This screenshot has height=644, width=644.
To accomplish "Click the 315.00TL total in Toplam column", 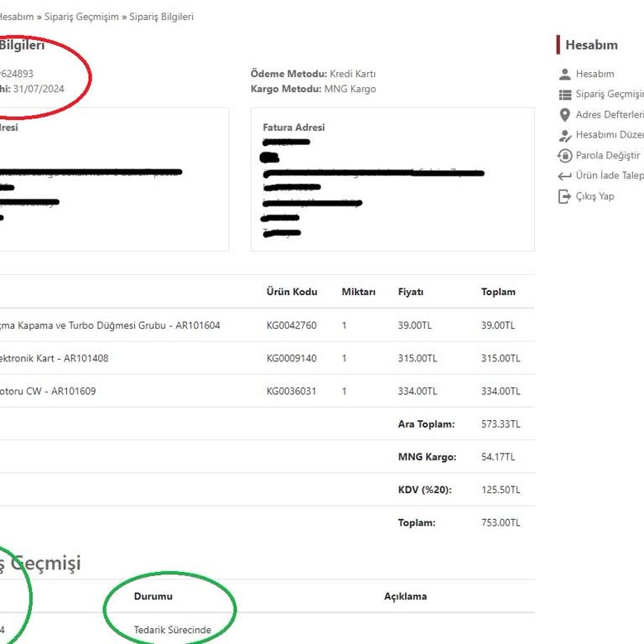I will (x=501, y=358).
